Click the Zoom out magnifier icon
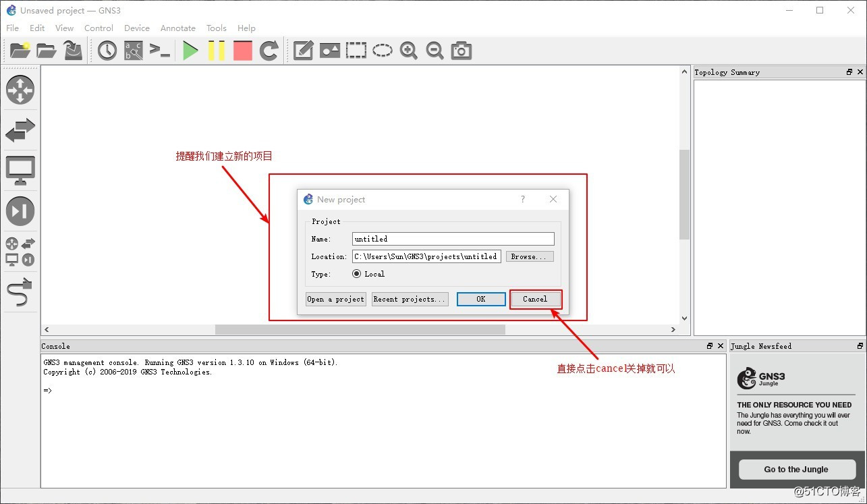The height and width of the screenshot is (504, 867). [x=435, y=51]
